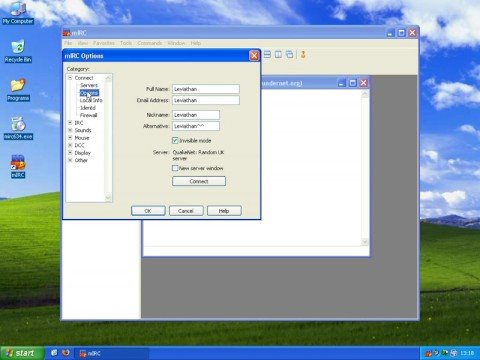This screenshot has height=360, width=480.
Task: Click the tile horizontal toolbar icon in mIRC
Action: (x=267, y=54)
